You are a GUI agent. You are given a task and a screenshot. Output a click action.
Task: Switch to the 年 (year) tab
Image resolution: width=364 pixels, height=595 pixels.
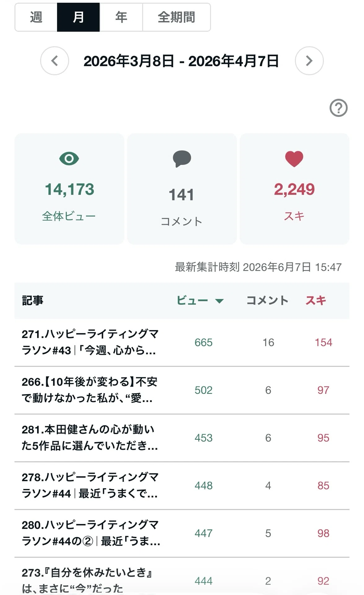click(x=121, y=17)
